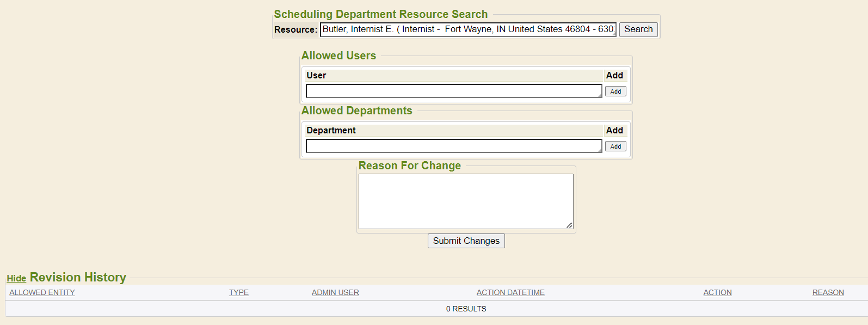868x325 pixels.
Task: Focus the Allowed Users text field
Action: coord(453,91)
